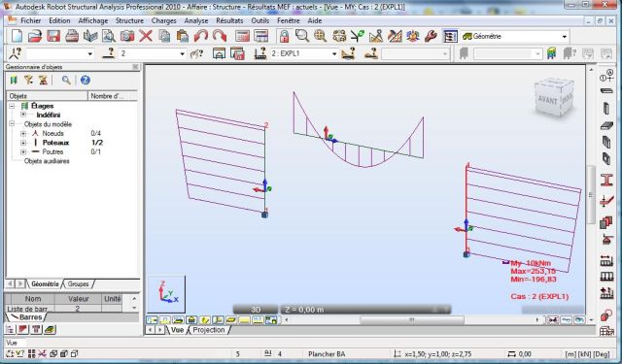Screen dimensions: 622x364
Task: Switch to the Projection tab
Action: click(209, 329)
